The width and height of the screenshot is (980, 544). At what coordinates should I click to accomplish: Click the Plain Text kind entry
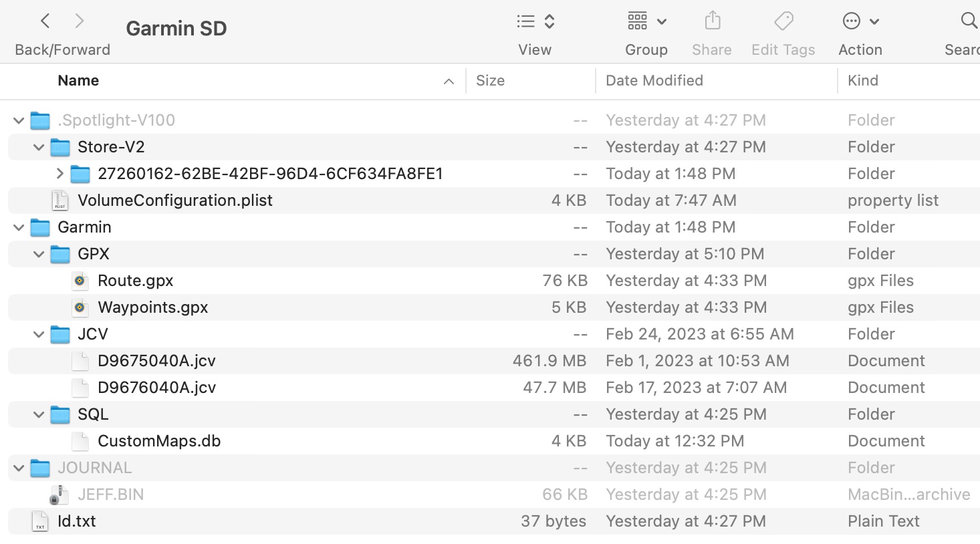[884, 521]
